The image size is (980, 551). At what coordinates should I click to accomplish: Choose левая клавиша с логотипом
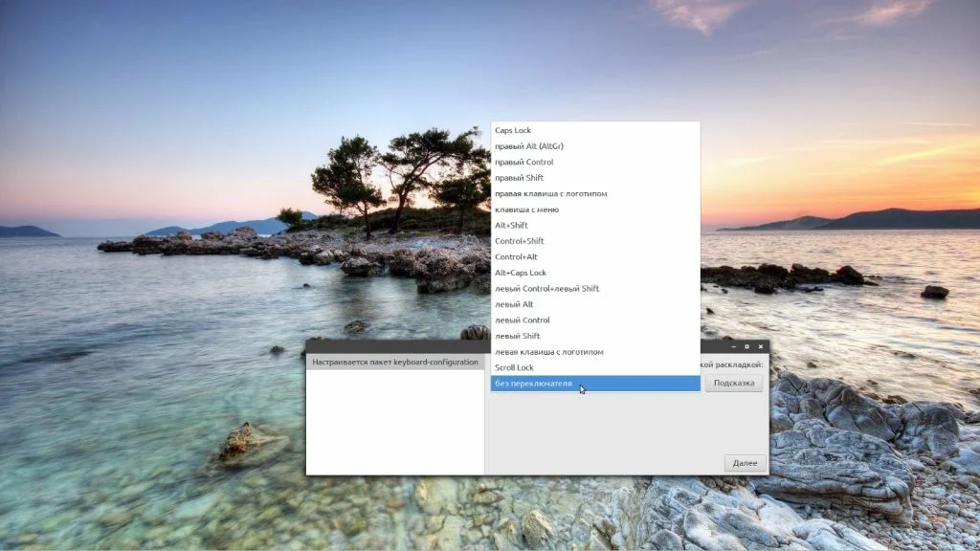pos(549,352)
